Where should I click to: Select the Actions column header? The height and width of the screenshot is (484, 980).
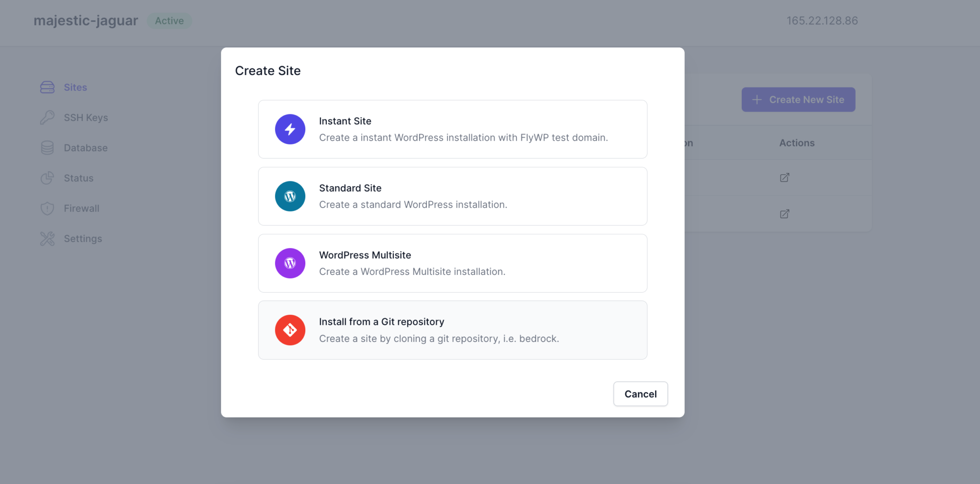point(796,143)
